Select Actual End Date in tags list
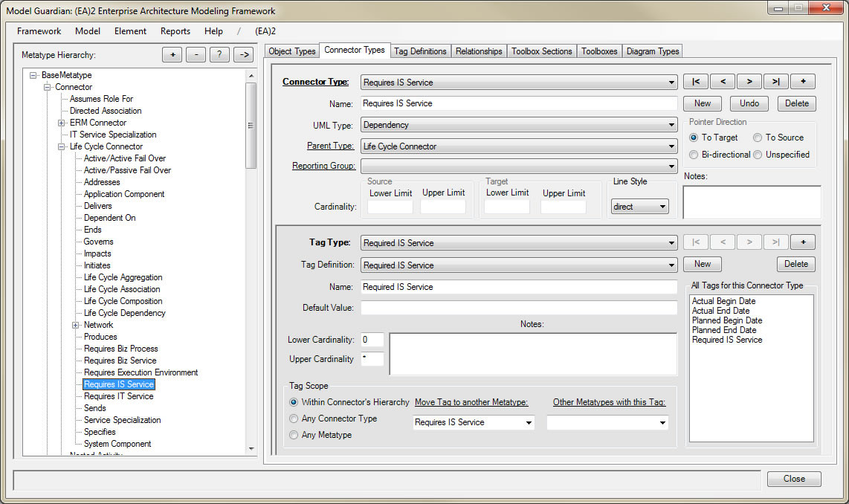849x504 pixels. (720, 311)
